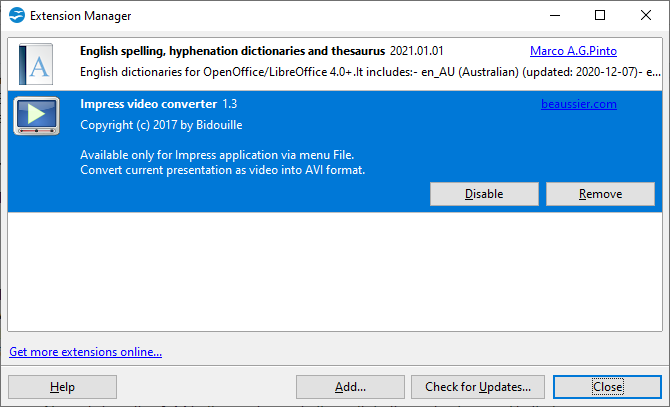
Task: Click the empty area below the extension list
Action: 334,270
